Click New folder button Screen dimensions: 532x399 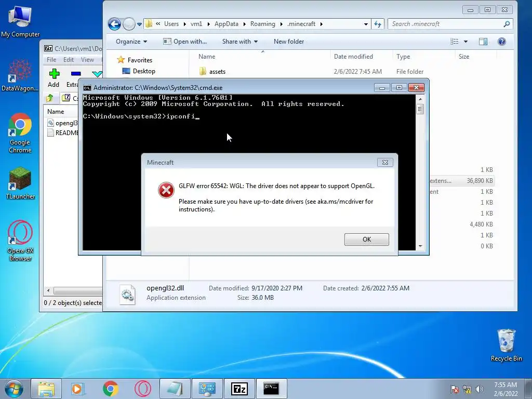pos(289,42)
